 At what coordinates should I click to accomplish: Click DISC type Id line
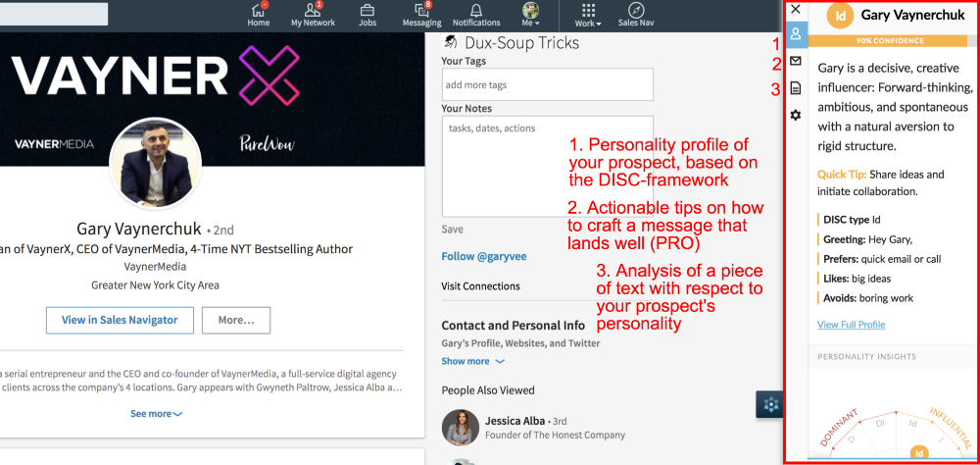tap(852, 220)
